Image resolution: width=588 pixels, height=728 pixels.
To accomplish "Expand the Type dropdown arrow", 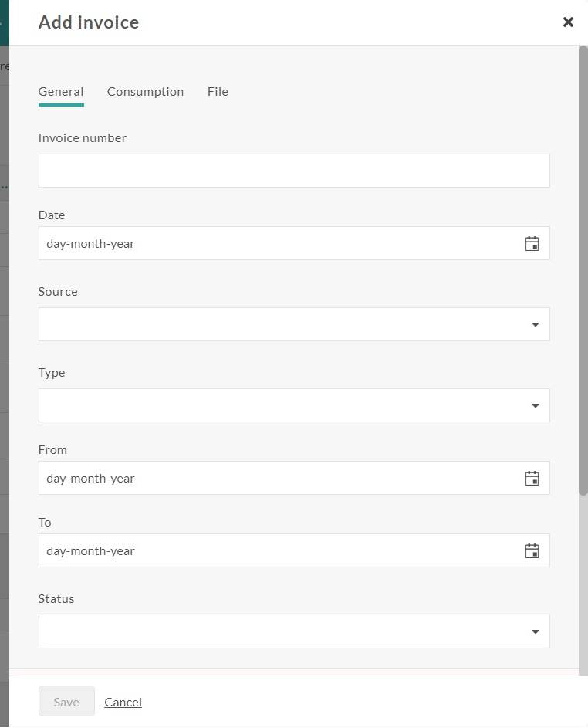I will [535, 406].
